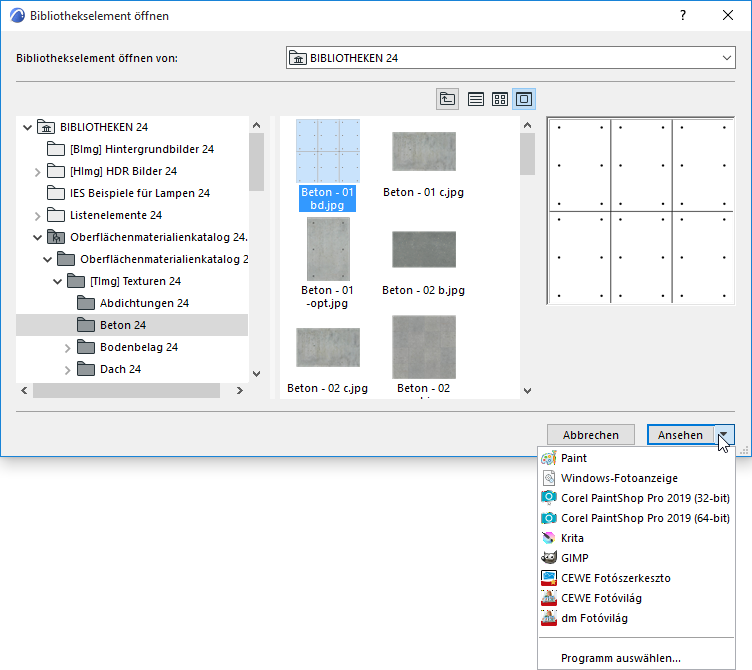Click folder tree scroll-down arrow
This screenshot has height=670, width=752.
(x=257, y=374)
